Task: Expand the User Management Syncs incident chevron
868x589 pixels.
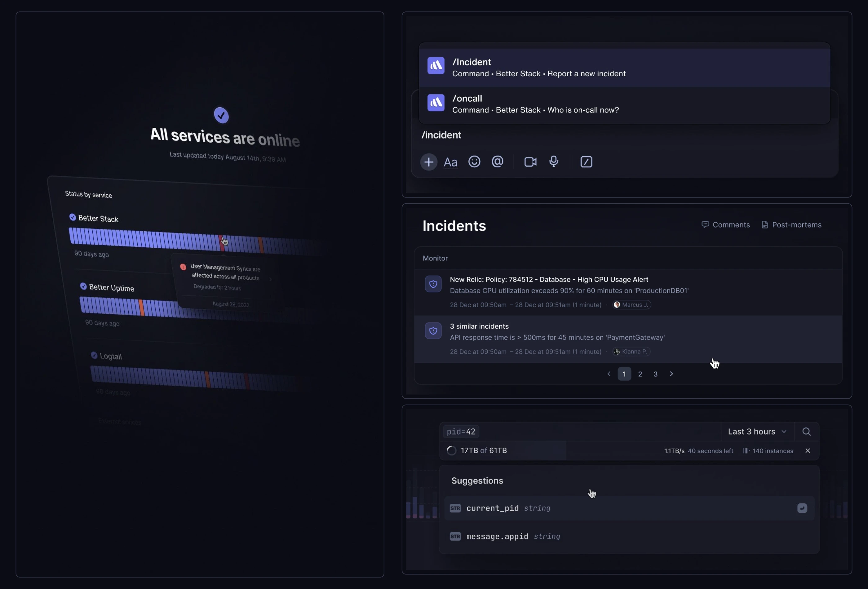Action: point(270,279)
